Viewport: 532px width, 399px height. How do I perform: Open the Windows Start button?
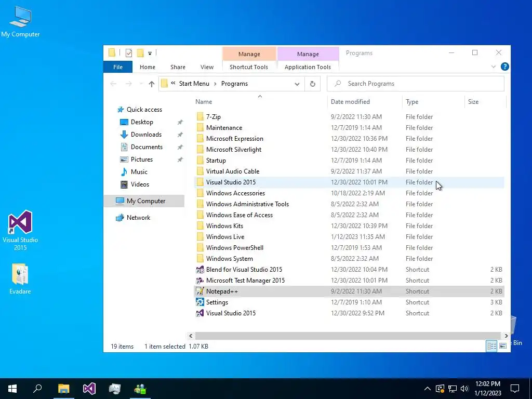click(x=12, y=389)
